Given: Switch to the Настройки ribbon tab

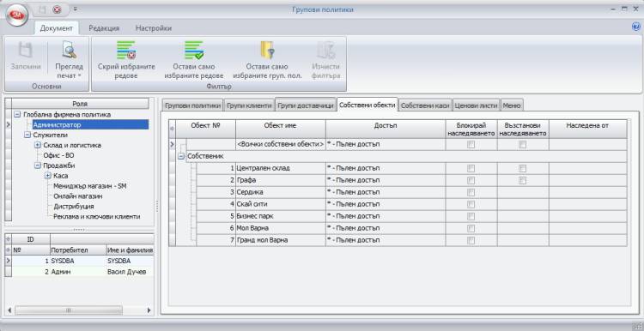Looking at the screenshot, I should pos(154,28).
